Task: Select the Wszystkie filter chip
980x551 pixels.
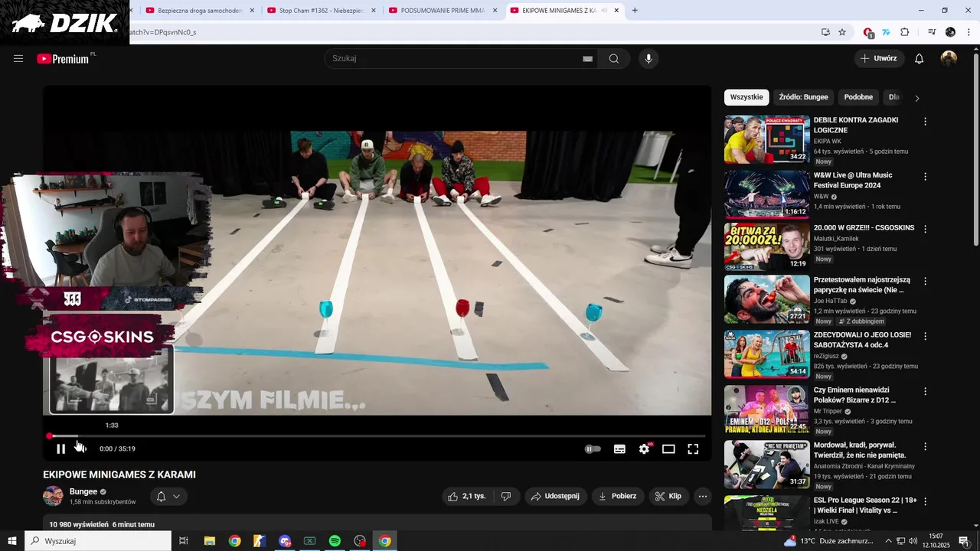Action: (x=746, y=97)
